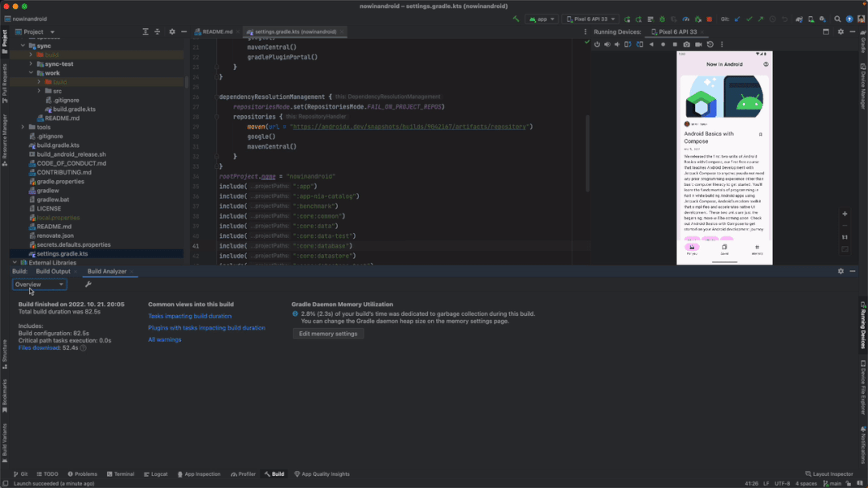Image resolution: width=868 pixels, height=488 pixels.
Task: Start emulator screen recording with video icon
Action: [698, 44]
